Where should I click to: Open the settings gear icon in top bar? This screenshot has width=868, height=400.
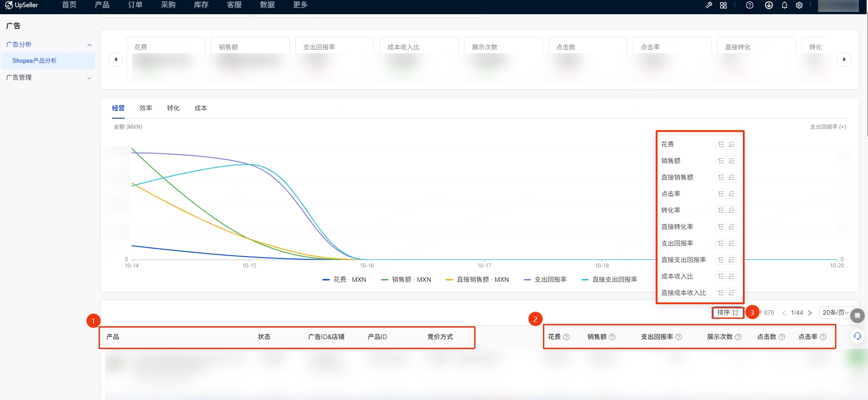[799, 5]
